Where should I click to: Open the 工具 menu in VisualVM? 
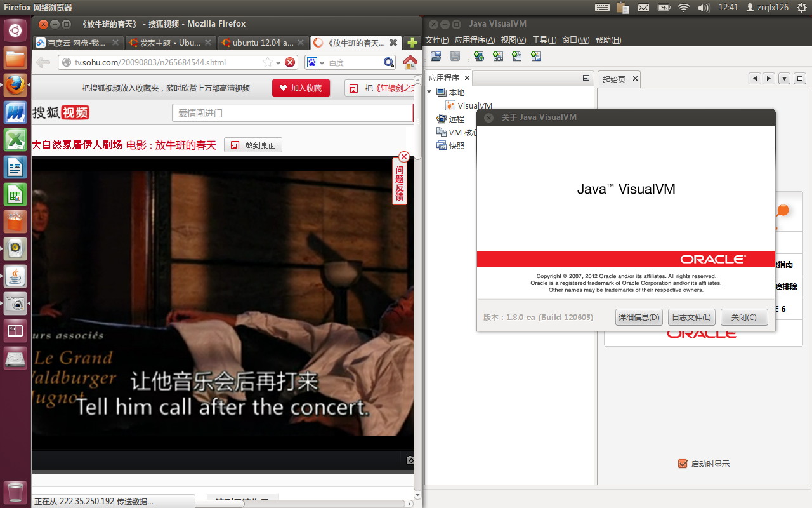[544, 40]
